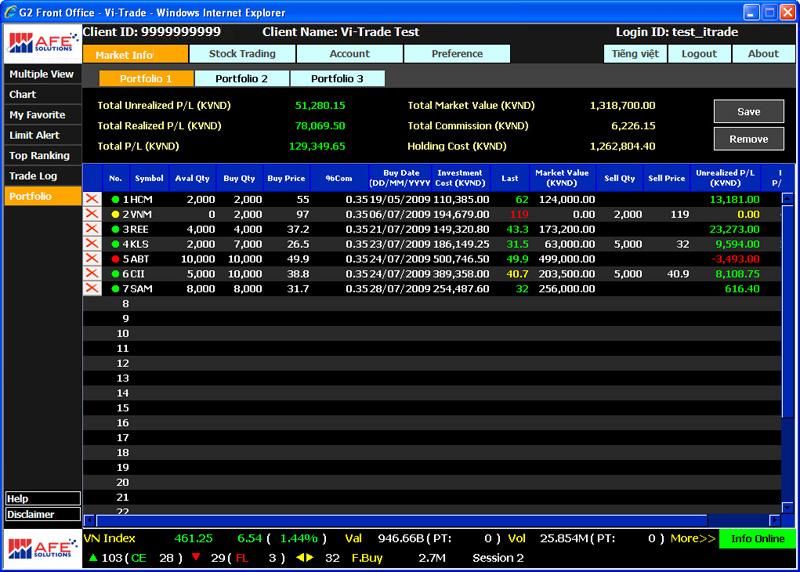Viewport: 800px width, 572px height.
Task: Delete the CII row with red X
Action: 92,273
